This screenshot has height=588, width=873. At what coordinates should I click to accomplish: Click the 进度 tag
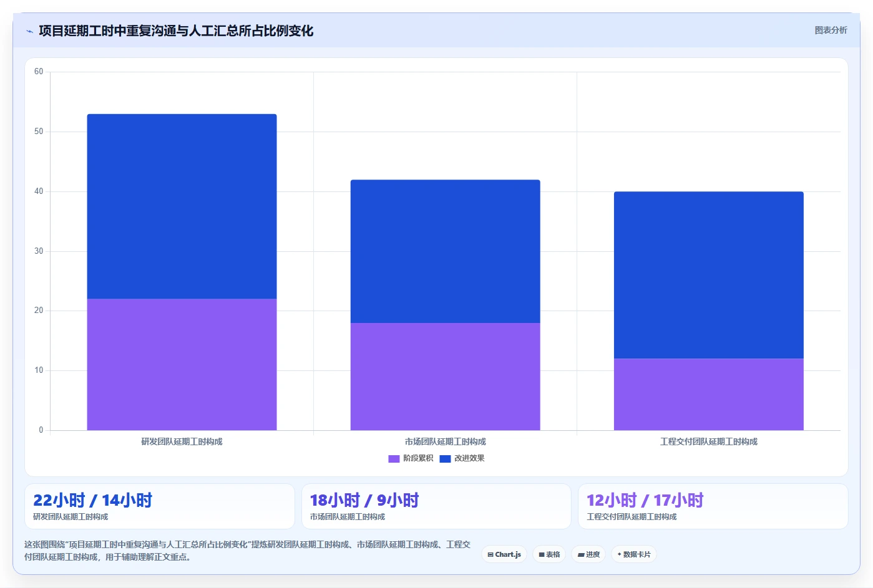[x=588, y=554]
